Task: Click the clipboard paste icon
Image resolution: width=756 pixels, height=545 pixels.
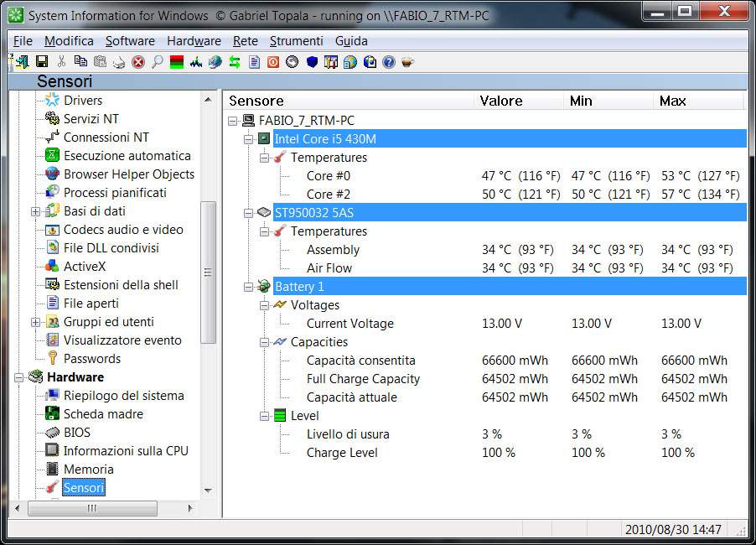Action: pos(100,62)
